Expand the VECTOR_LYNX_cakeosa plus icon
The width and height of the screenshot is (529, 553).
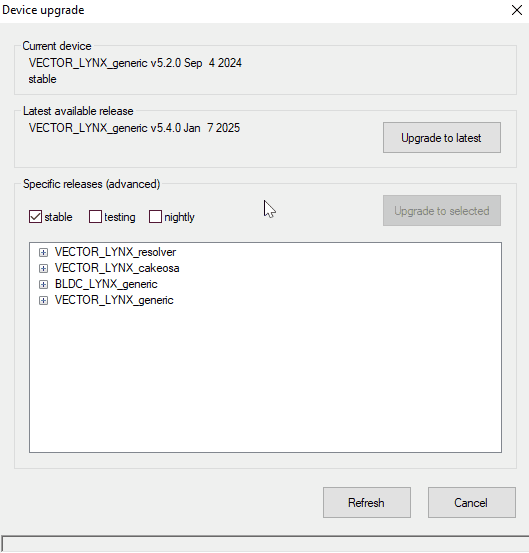43,268
